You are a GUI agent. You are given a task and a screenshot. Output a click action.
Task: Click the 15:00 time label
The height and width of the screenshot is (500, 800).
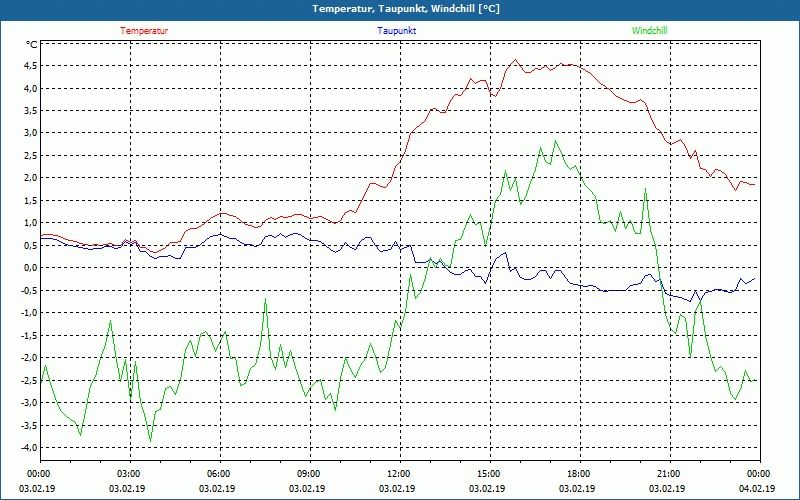488,474
